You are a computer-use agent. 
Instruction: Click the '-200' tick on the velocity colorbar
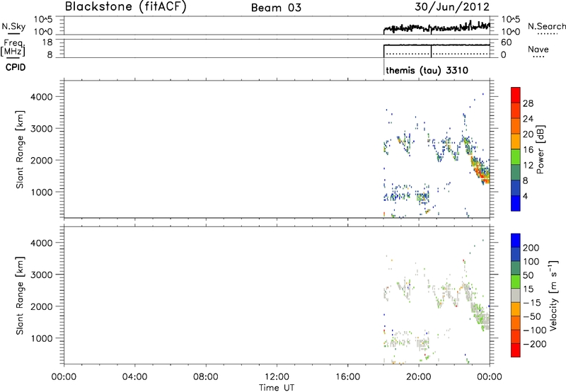tap(535, 344)
